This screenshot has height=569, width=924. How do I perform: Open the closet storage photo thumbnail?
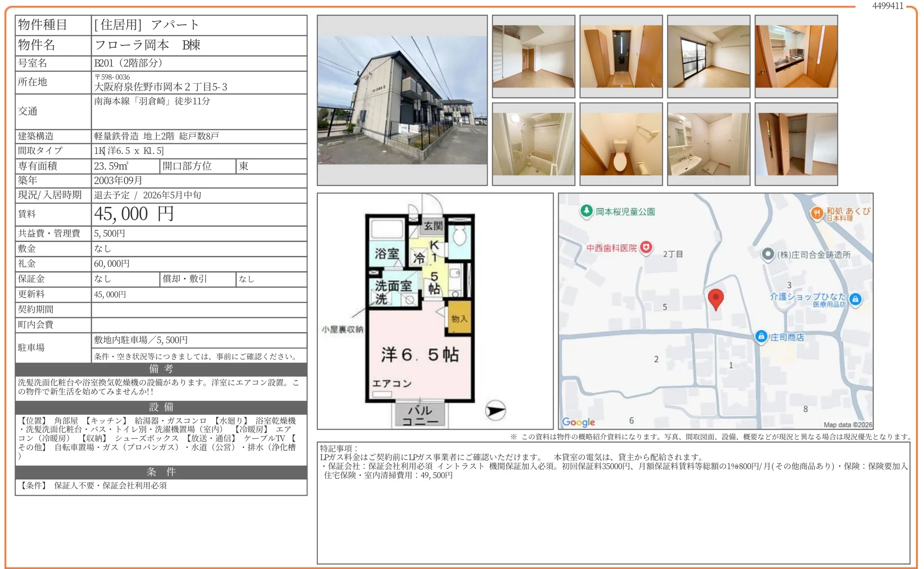[x=796, y=144]
